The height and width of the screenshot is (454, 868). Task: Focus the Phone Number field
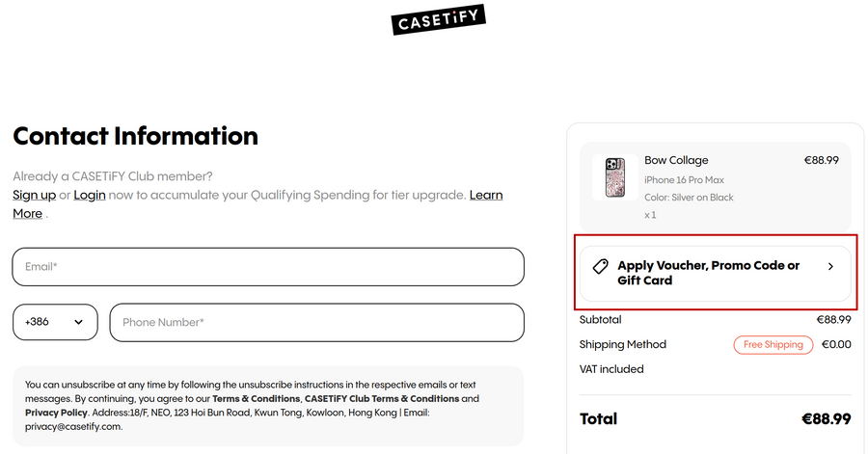tap(316, 323)
